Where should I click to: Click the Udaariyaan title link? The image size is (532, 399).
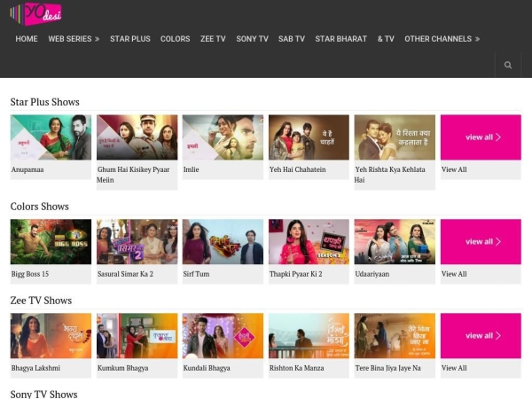[x=372, y=274]
